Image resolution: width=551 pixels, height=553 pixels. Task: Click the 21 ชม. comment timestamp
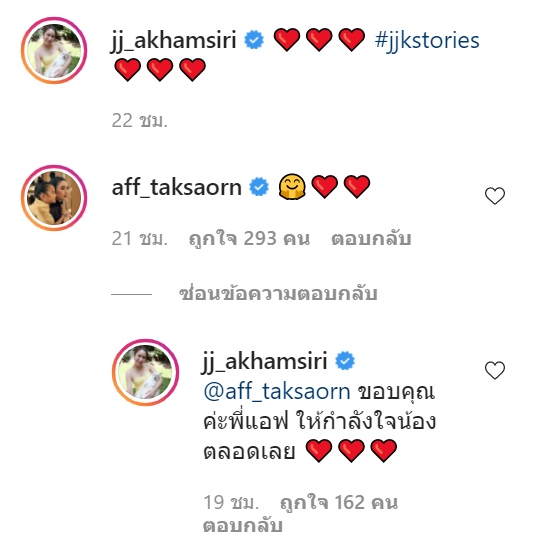(140, 238)
